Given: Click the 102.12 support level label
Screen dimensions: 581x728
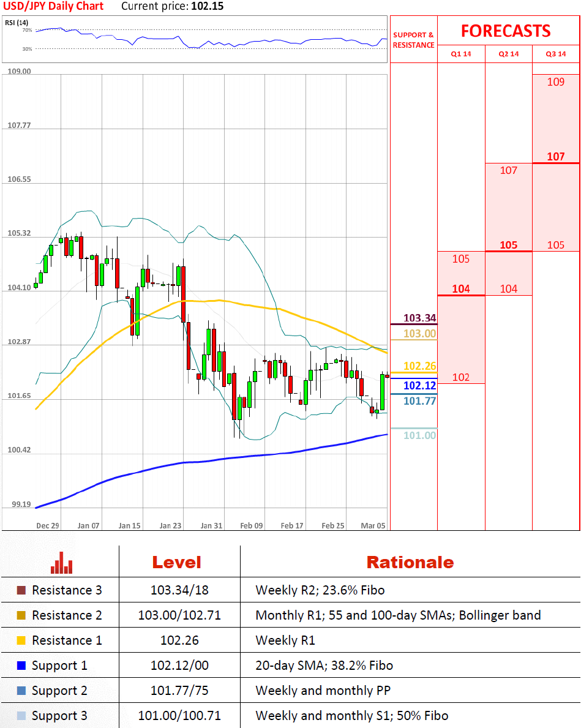Looking at the screenshot, I should [420, 385].
